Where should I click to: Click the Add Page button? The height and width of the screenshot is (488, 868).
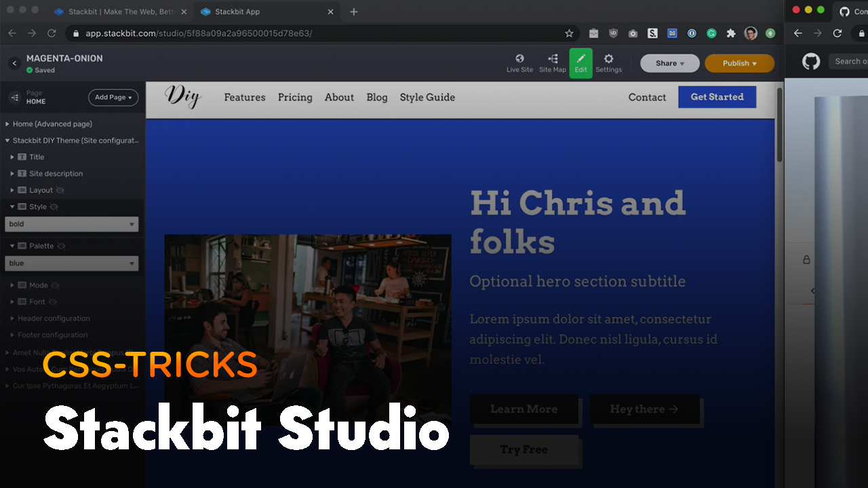(x=113, y=98)
